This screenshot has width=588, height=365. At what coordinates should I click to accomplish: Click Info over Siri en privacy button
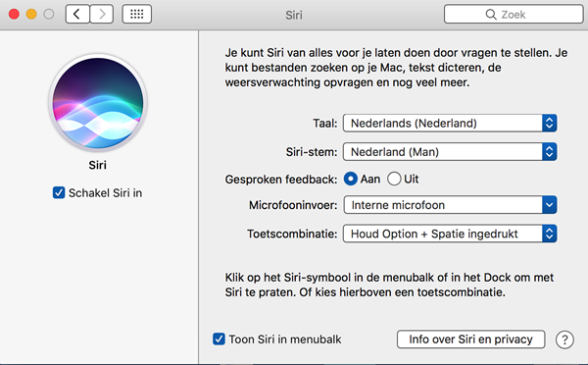471,339
